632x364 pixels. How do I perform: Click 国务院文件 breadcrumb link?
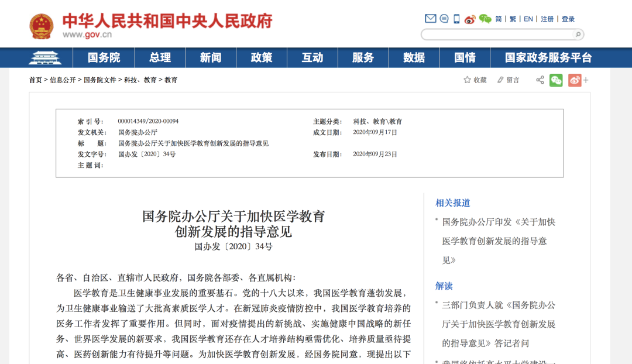(99, 80)
